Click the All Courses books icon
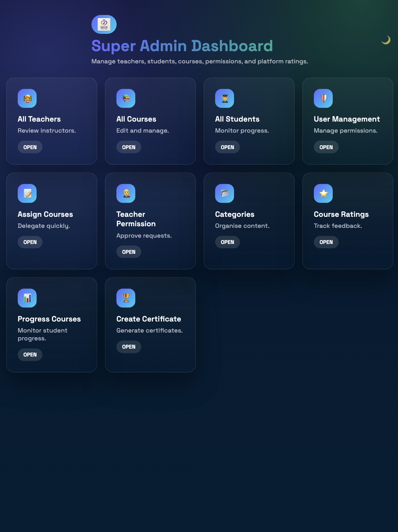The image size is (398, 532). (126, 98)
